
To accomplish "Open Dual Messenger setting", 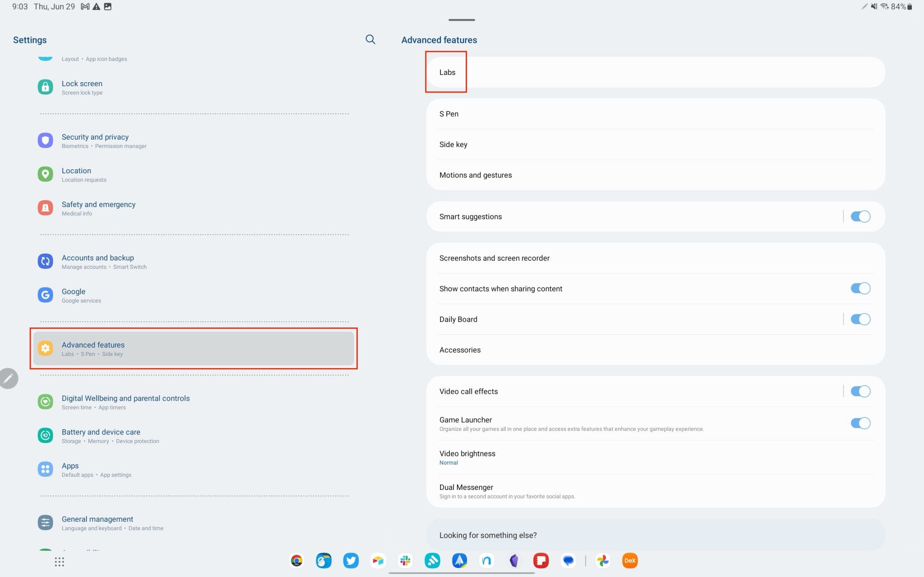I will click(466, 491).
